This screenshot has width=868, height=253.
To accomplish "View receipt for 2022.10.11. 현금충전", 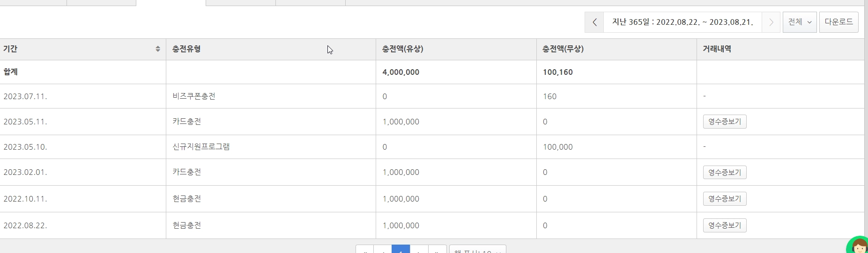I will (725, 199).
